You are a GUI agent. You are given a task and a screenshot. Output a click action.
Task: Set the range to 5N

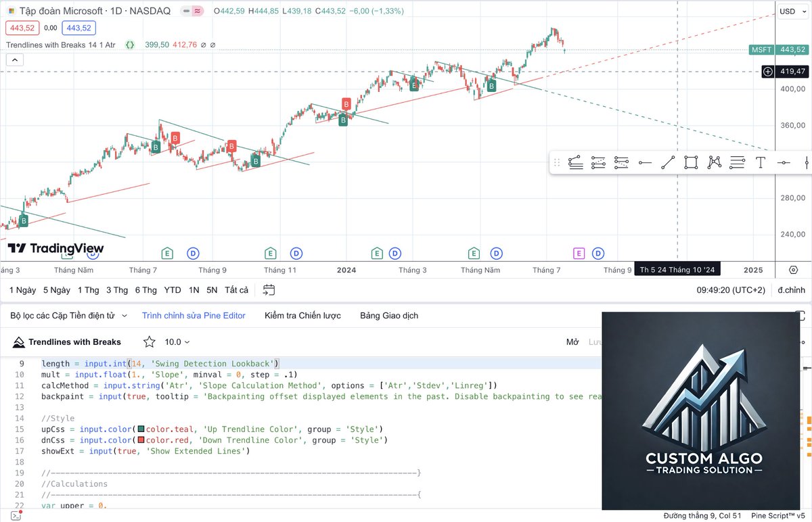212,290
